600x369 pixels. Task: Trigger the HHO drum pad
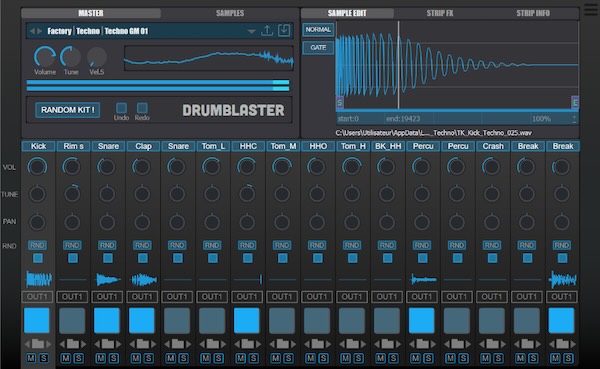point(316,320)
